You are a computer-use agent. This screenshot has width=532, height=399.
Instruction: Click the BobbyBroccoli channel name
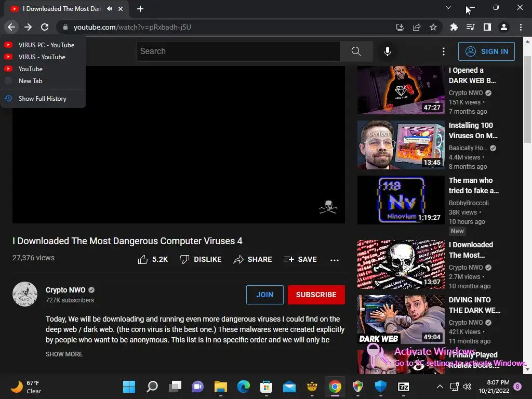[469, 203]
